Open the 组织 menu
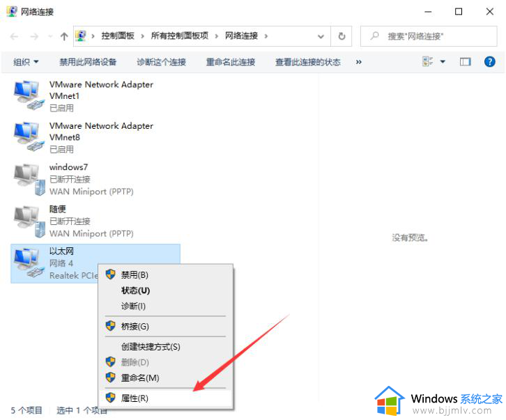This screenshot has width=506, height=420. [x=26, y=62]
